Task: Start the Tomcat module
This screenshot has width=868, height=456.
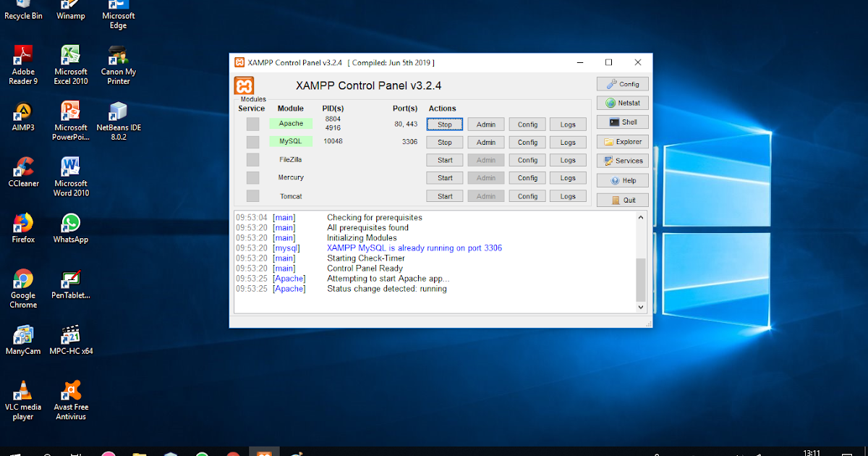Action: point(445,196)
